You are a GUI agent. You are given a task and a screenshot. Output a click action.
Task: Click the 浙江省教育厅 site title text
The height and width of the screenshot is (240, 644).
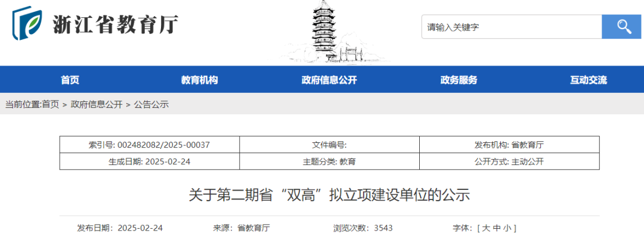coord(116,24)
